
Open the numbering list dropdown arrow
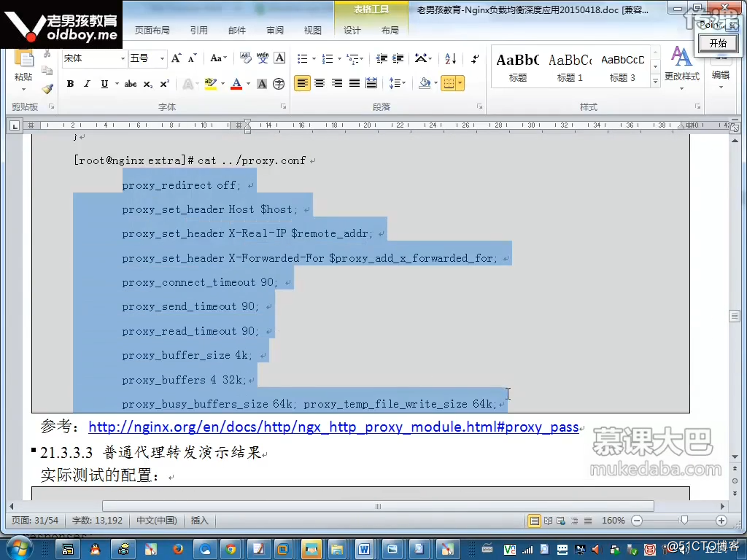(x=339, y=58)
